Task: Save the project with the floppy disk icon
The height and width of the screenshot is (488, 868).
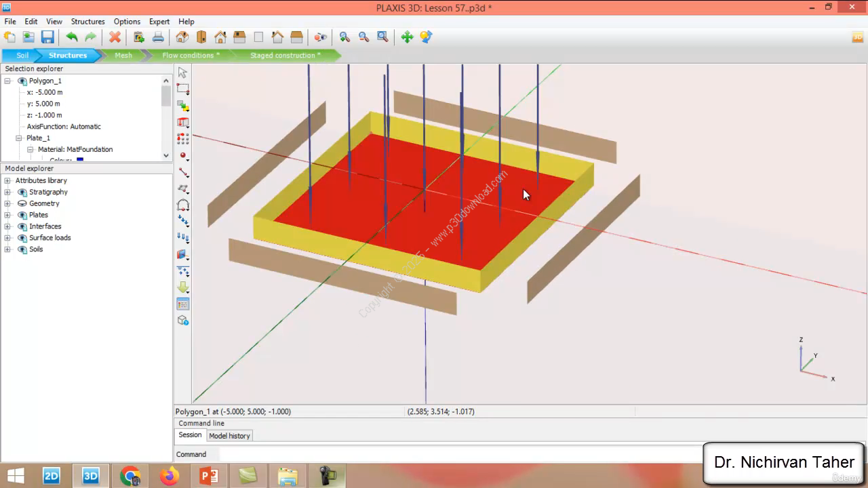Action: (47, 37)
